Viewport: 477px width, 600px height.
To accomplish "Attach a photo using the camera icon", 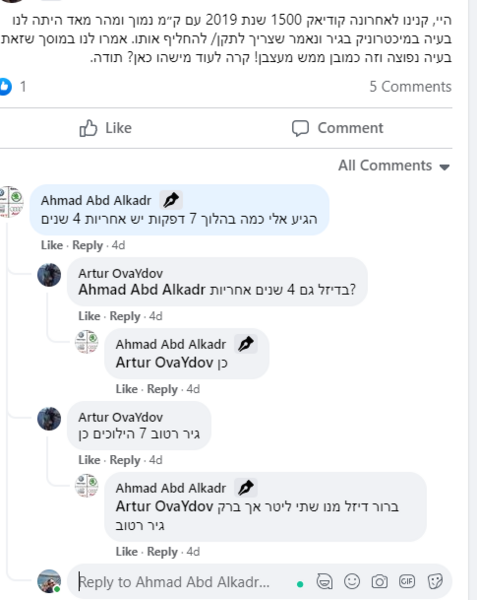I will [x=379, y=582].
